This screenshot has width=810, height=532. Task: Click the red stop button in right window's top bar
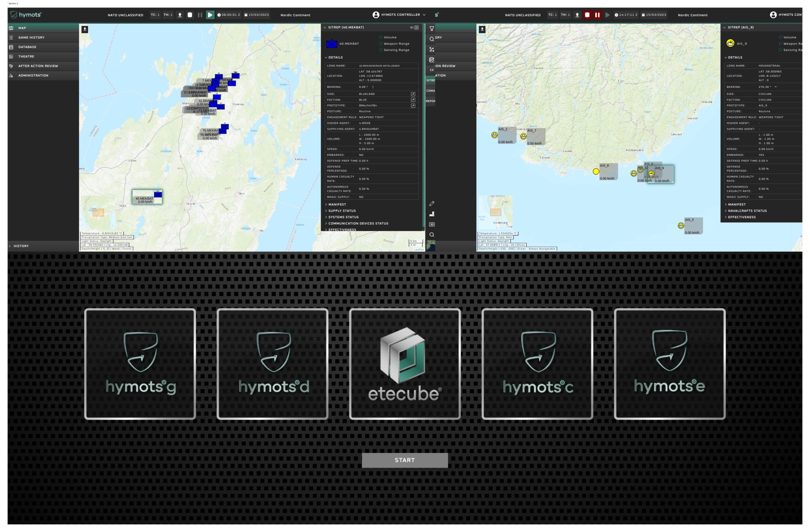pyautogui.click(x=587, y=15)
